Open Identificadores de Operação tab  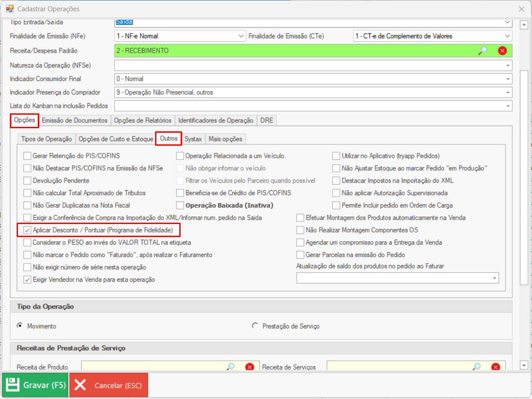tap(216, 121)
